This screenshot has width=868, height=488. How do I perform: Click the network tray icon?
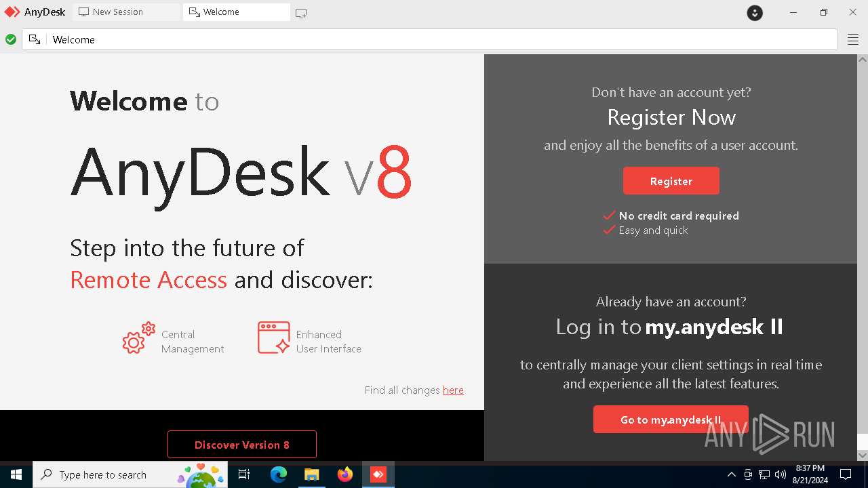click(764, 474)
